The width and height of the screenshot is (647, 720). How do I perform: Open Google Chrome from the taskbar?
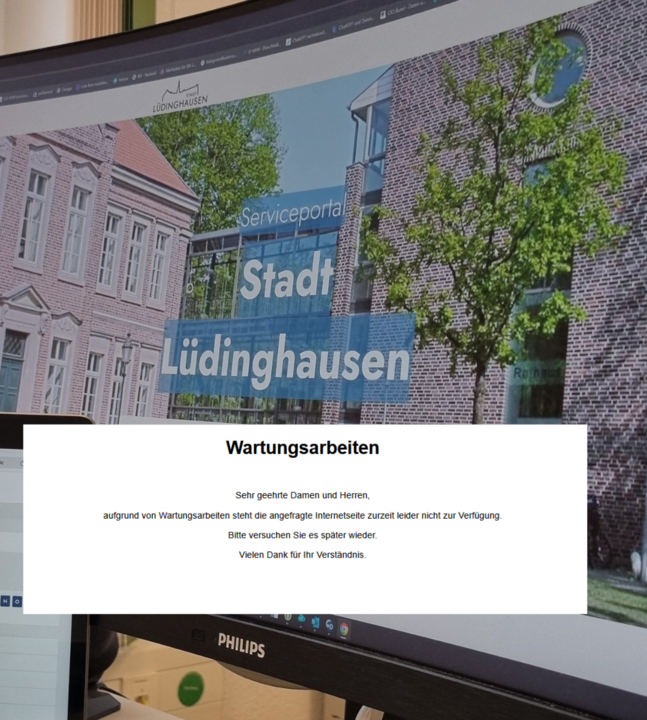pos(344,629)
